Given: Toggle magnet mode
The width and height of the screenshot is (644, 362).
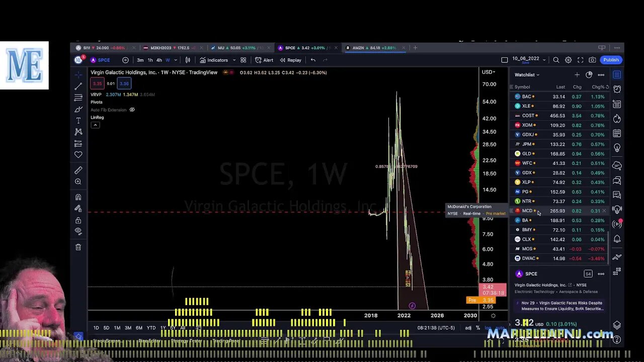Looking at the screenshot, I should tap(78, 197).
